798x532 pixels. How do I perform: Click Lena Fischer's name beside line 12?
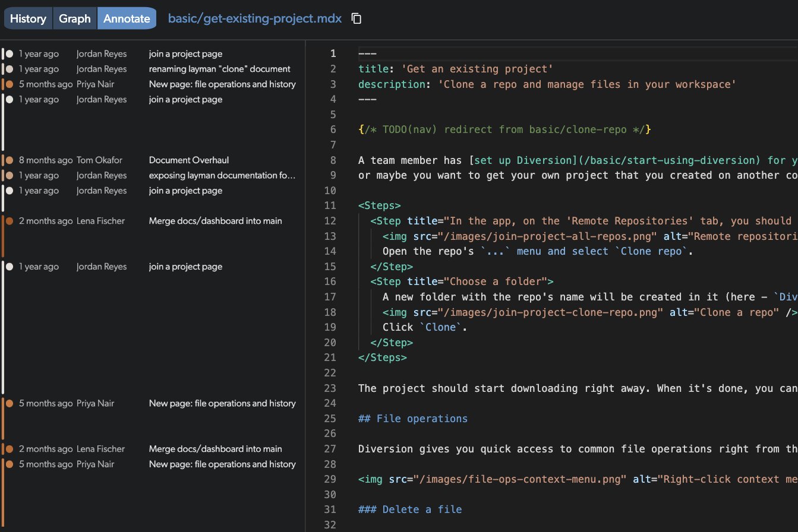101,221
